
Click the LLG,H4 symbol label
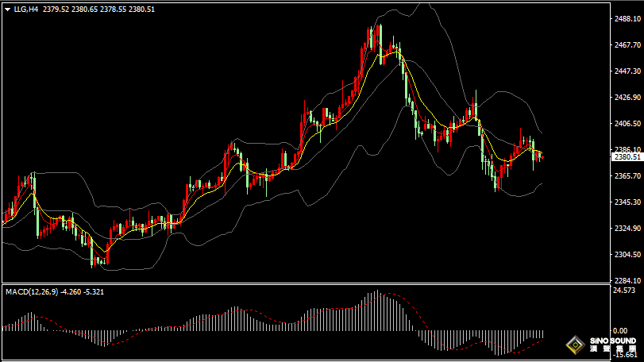pyautogui.click(x=25, y=10)
